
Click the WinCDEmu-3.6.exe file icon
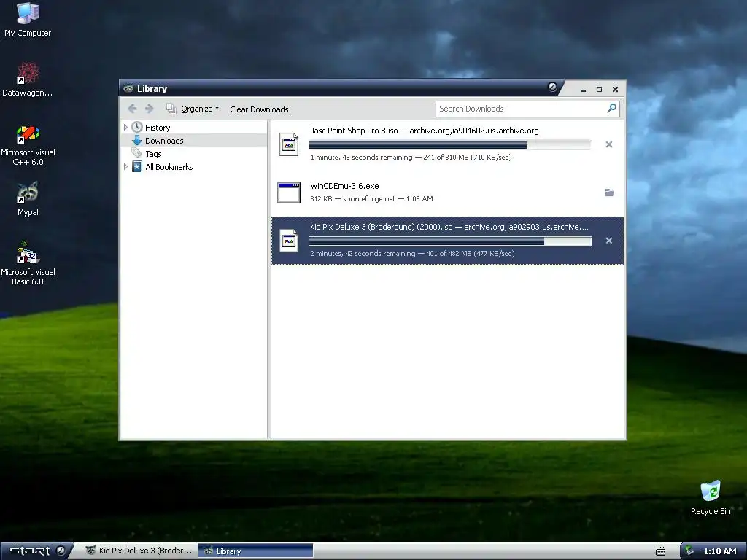click(289, 192)
